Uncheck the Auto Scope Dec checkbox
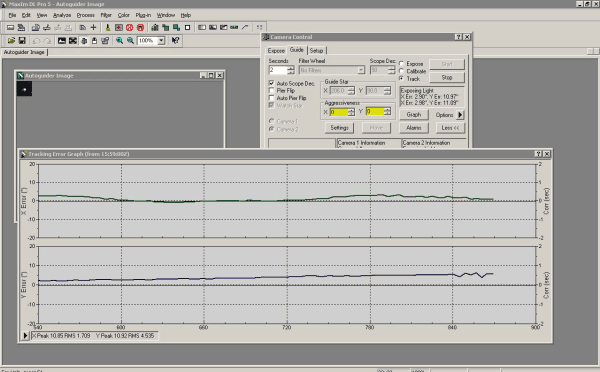This screenshot has height=372, width=600. pyautogui.click(x=271, y=83)
